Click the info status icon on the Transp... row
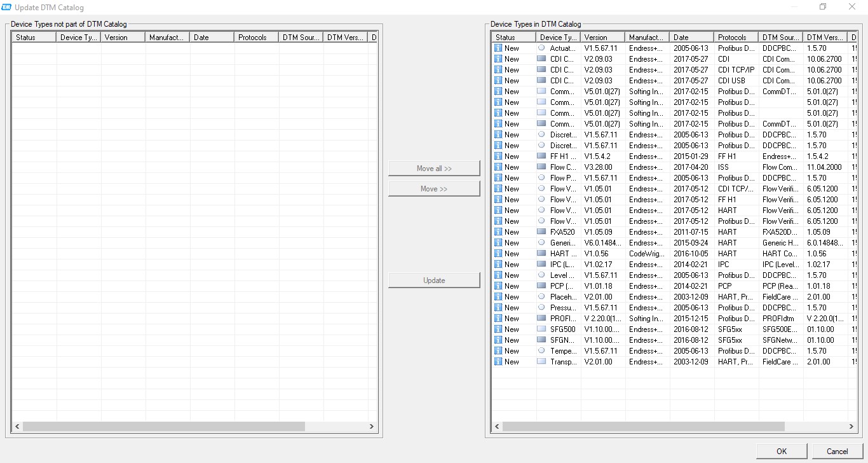The height and width of the screenshot is (463, 868). pyautogui.click(x=498, y=361)
